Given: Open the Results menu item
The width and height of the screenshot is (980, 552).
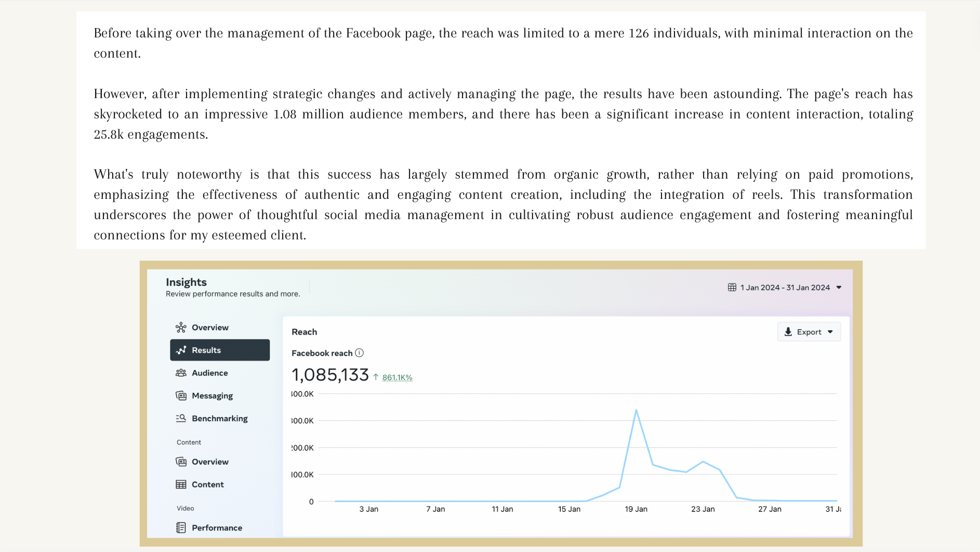Looking at the screenshot, I should point(206,350).
